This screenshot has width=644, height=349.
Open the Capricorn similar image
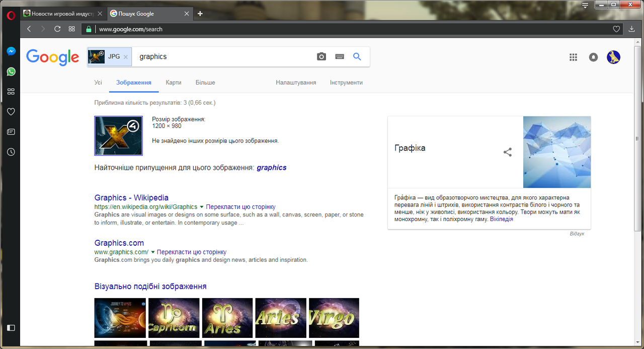(174, 318)
